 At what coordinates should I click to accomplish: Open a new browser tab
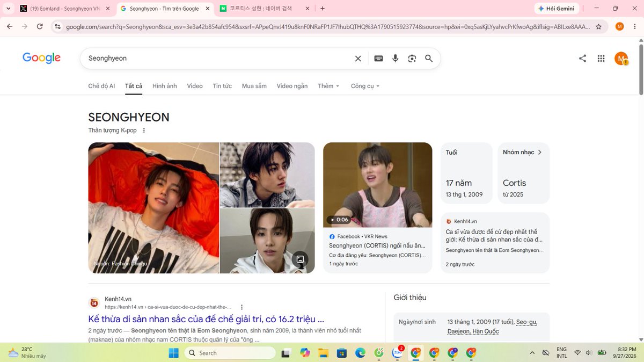pos(322,9)
